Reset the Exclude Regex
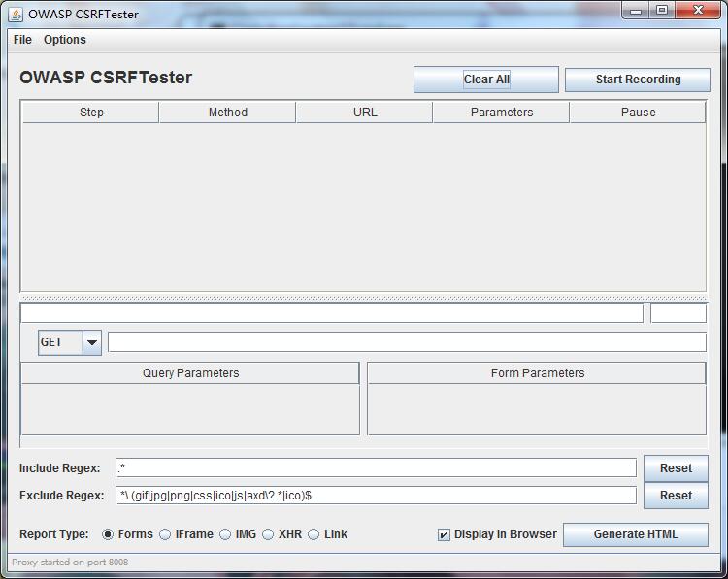 tap(676, 496)
